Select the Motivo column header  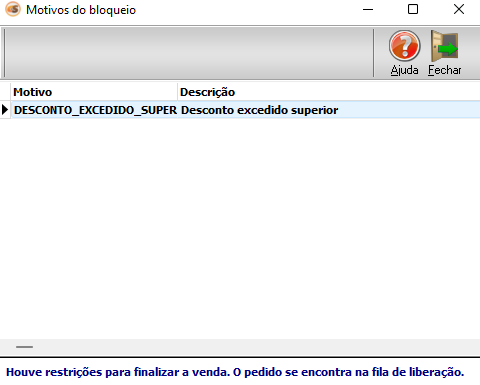[94, 92]
